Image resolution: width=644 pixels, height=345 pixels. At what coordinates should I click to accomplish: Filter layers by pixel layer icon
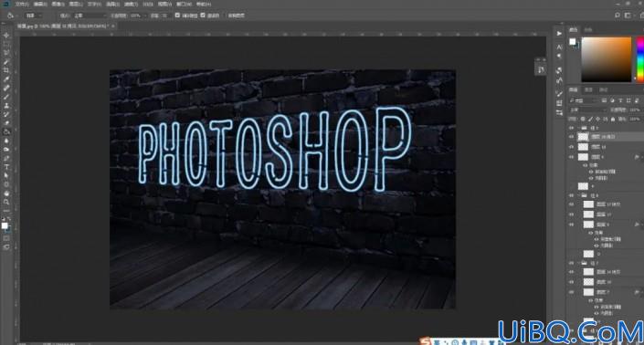[604, 100]
